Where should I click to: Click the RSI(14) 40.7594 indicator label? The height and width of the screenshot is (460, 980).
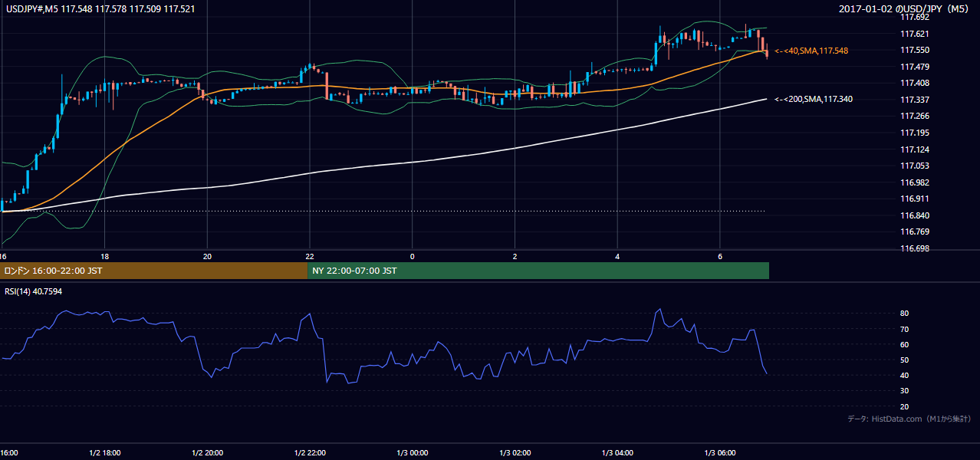[x=33, y=291]
